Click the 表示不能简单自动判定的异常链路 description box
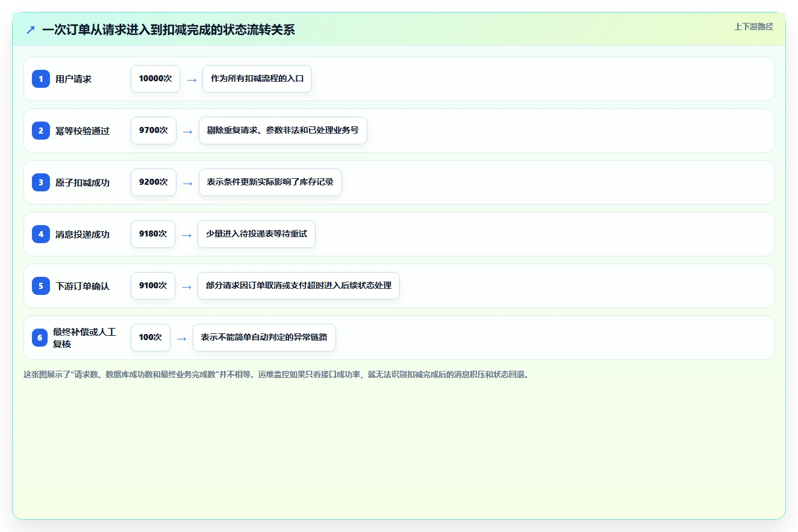This screenshot has width=798, height=532. coord(264,338)
